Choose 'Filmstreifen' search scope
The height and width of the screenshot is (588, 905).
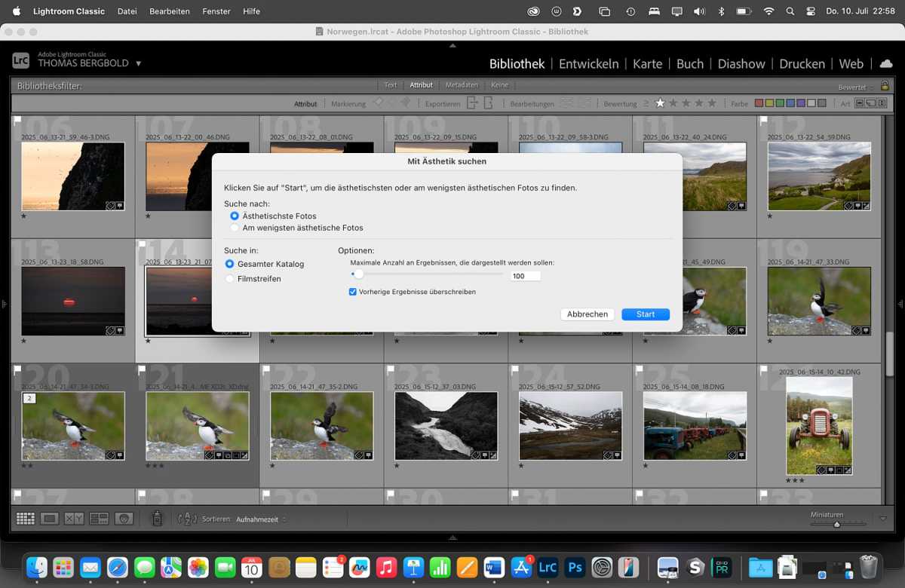(x=230, y=279)
